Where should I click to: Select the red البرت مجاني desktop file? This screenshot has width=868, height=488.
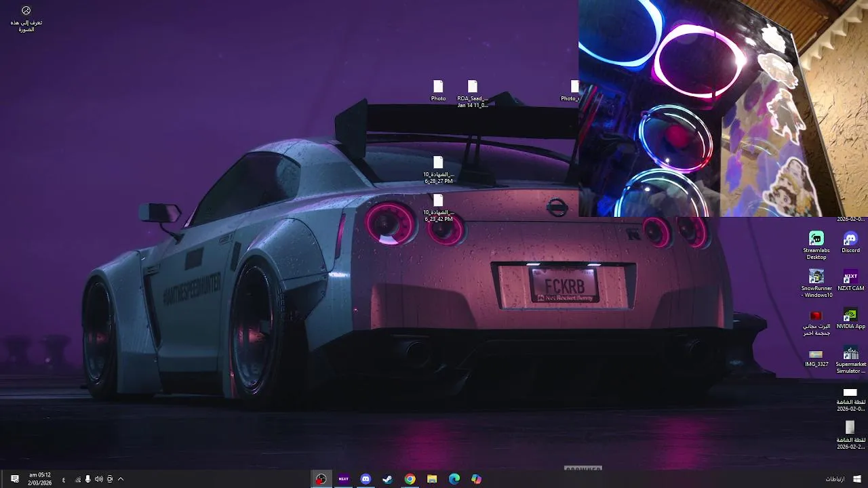pos(816,322)
